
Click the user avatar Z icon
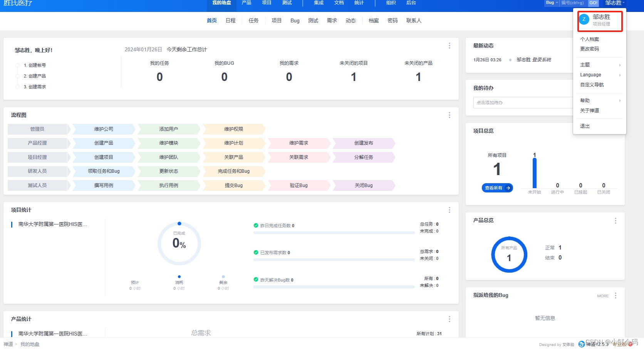(584, 19)
